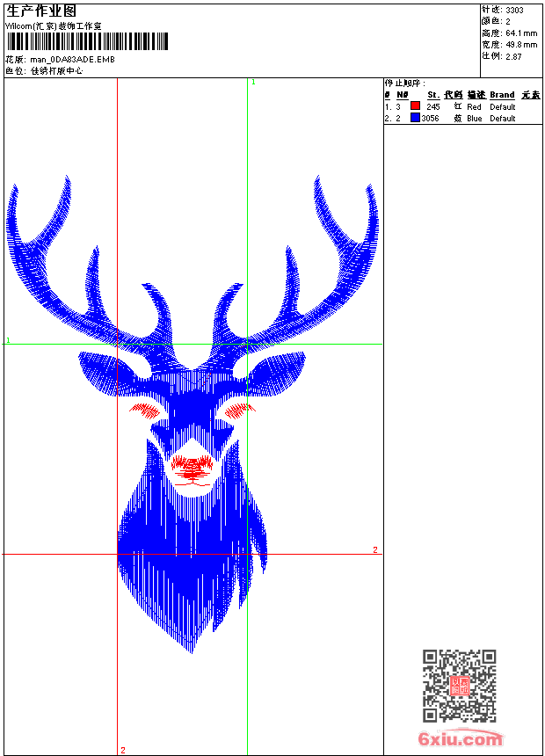Click the 6xiu.com watermark logo
Viewport: 545px width, 756px height.
(x=461, y=739)
